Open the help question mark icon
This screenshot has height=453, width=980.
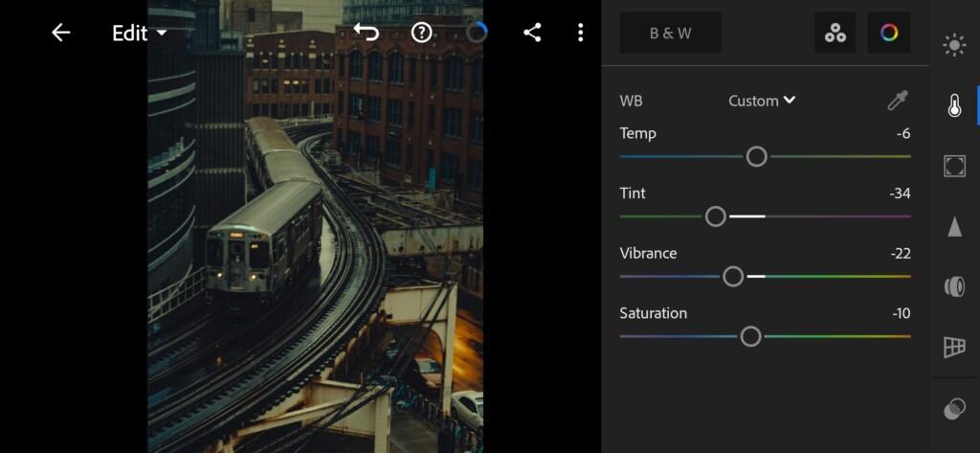click(x=422, y=33)
